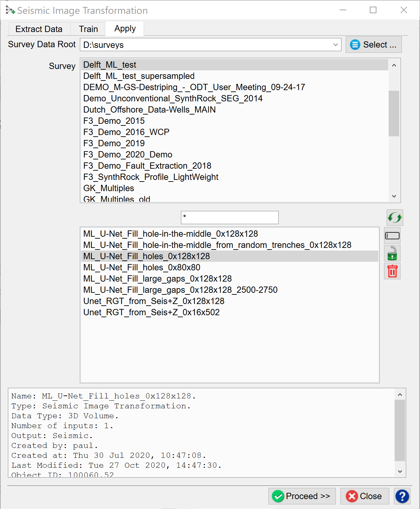Click the Close button with the red X
The image size is (420, 509).
(365, 496)
